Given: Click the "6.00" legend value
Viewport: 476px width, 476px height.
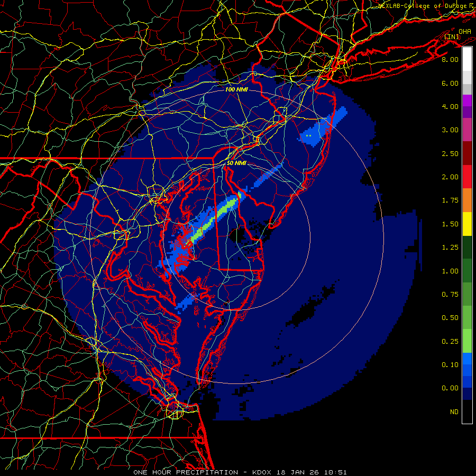Looking at the screenshot, I should [x=450, y=83].
